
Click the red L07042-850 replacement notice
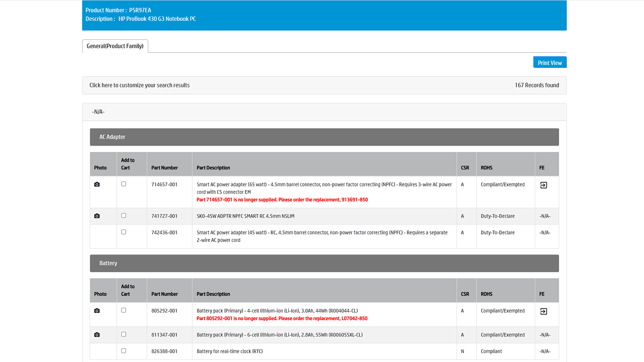pyautogui.click(x=282, y=318)
